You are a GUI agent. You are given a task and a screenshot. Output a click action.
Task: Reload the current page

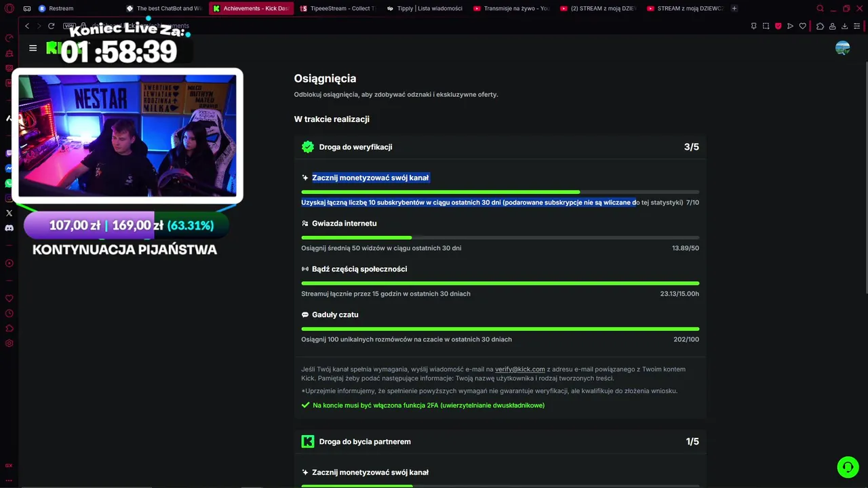(51, 26)
